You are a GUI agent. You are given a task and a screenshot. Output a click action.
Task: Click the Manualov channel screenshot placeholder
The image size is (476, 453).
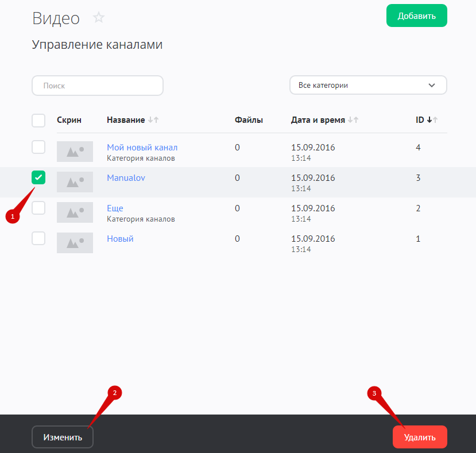click(75, 182)
